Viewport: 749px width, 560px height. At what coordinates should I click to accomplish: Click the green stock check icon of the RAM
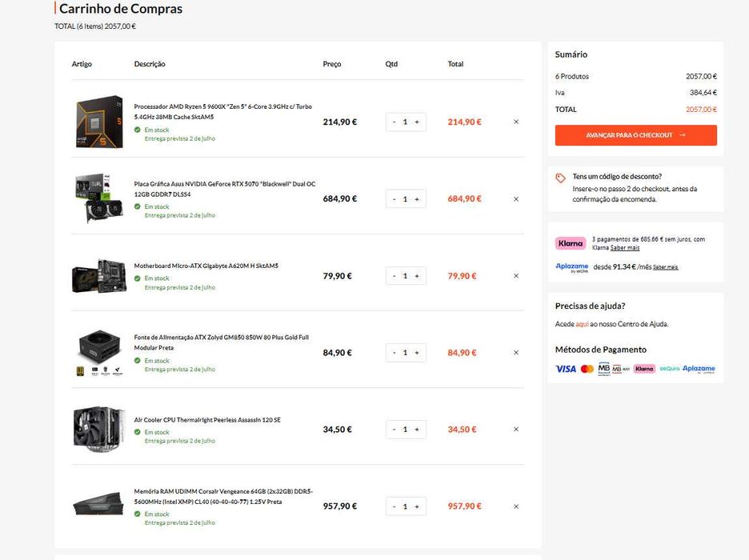click(138, 514)
